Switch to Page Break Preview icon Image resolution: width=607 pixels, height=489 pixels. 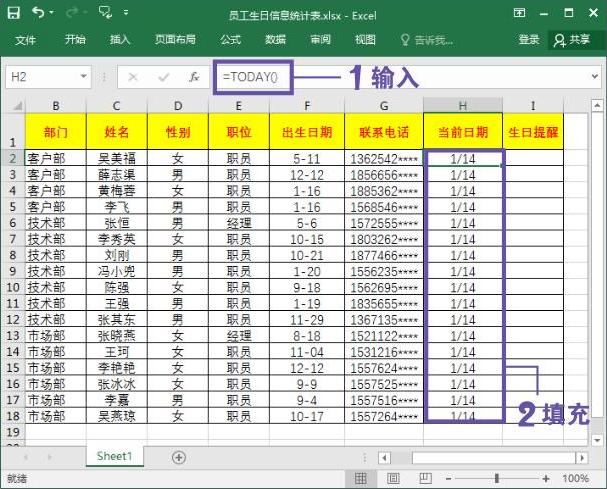tap(425, 479)
